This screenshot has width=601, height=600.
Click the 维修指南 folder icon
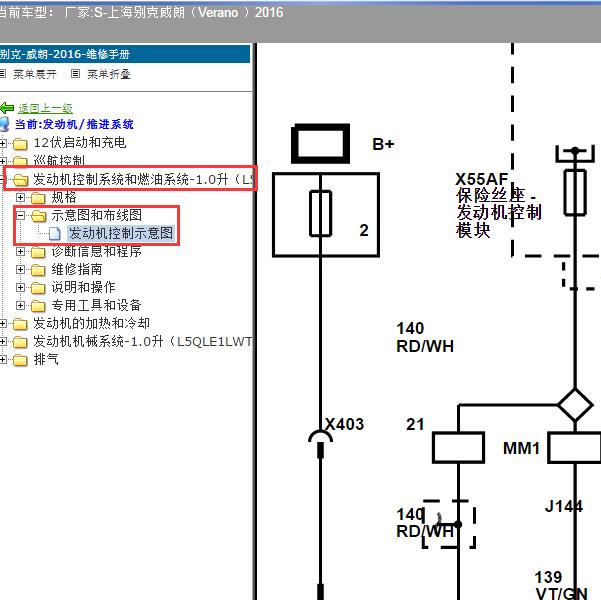[38, 270]
